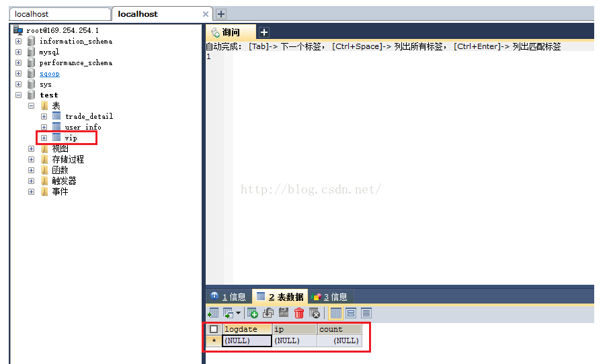Select the user_info table name
This screenshot has height=364, width=609.
pyautogui.click(x=83, y=127)
